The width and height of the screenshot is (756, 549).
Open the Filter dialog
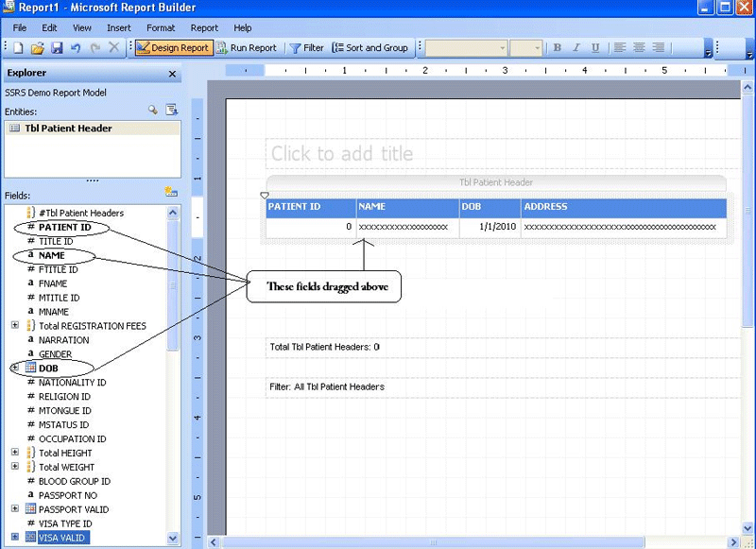(306, 47)
